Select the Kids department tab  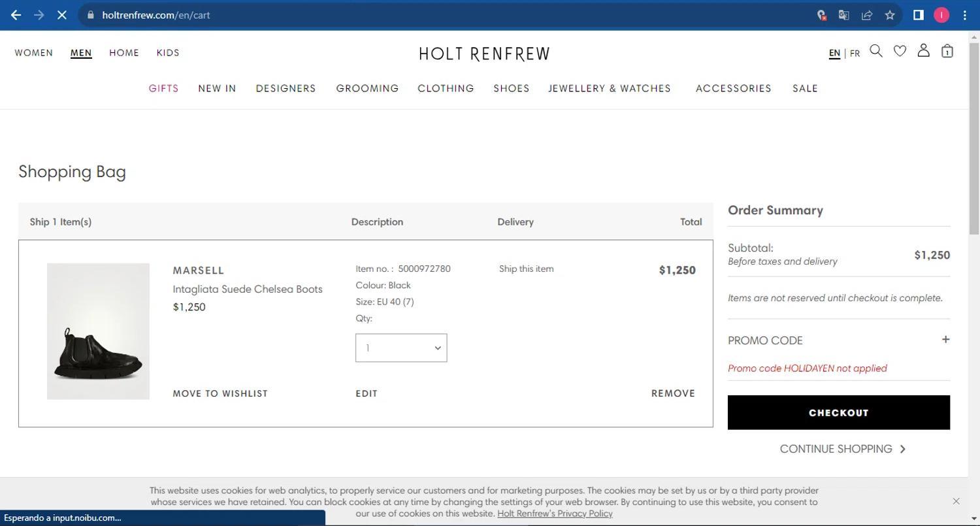pos(168,53)
